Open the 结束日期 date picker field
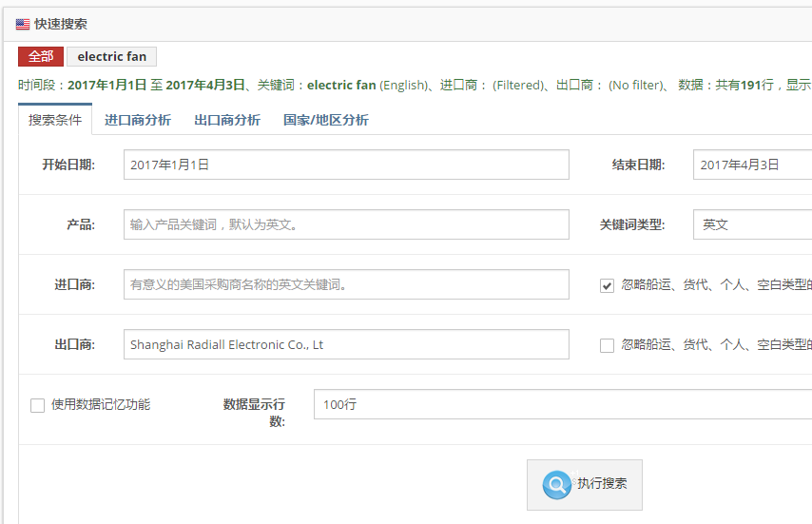 (x=751, y=165)
